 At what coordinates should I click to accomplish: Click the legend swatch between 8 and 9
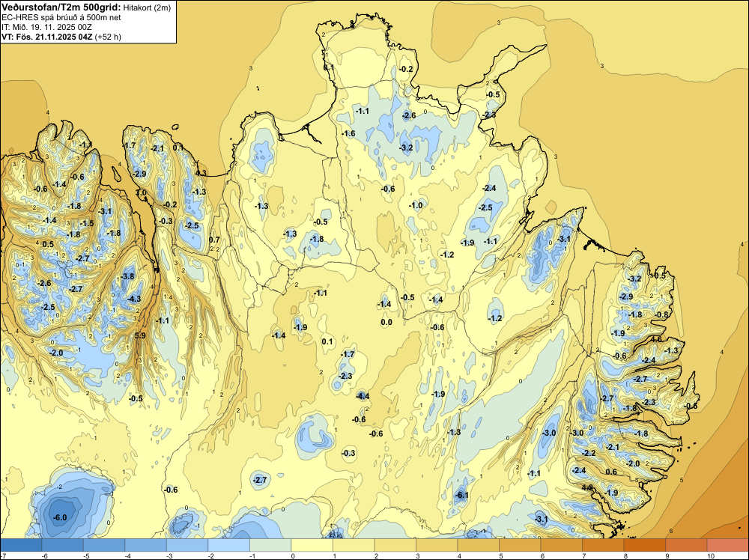(644, 545)
